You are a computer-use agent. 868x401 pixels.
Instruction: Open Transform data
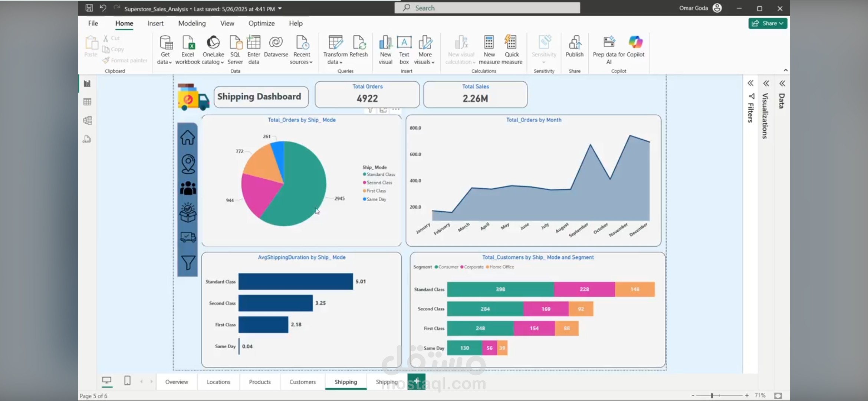pos(335,50)
